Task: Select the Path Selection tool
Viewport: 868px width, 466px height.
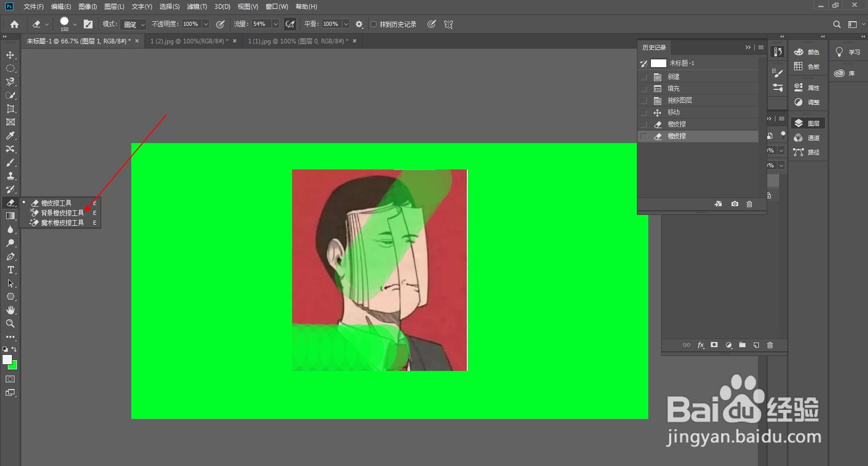Action: coord(10,283)
